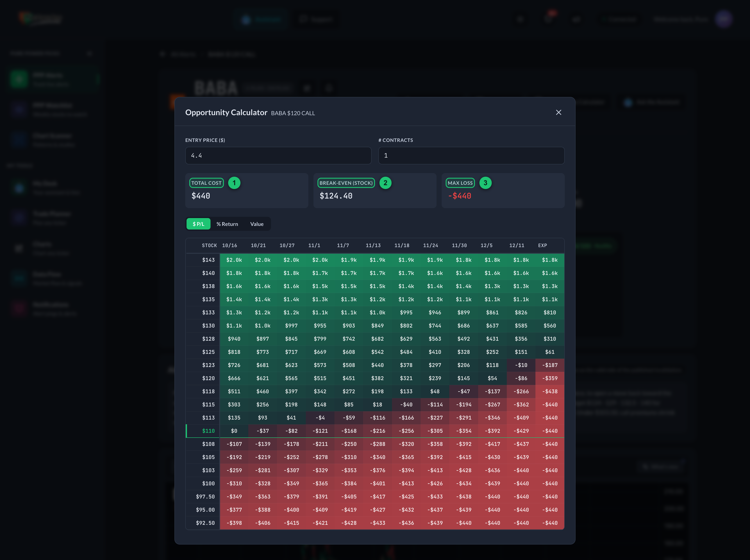Click the -$187 cell under EXP

click(550, 365)
